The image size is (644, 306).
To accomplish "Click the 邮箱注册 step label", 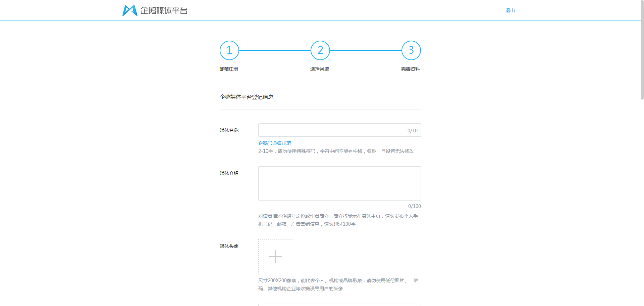I will pos(229,69).
